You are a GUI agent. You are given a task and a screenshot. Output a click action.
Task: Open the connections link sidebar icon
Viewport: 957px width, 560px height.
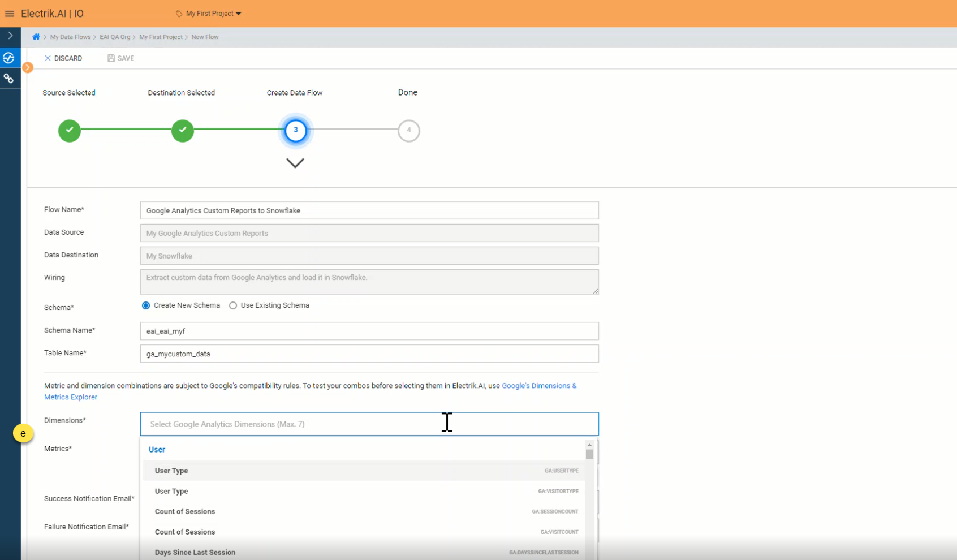coord(9,79)
